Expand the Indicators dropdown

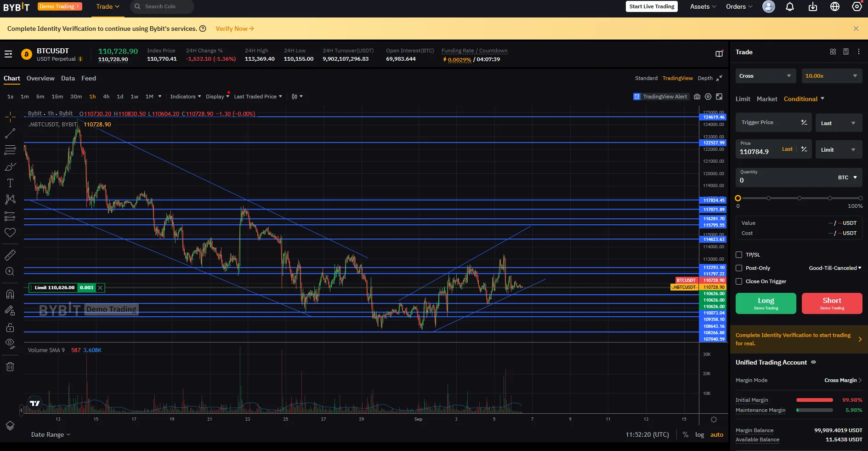point(186,97)
